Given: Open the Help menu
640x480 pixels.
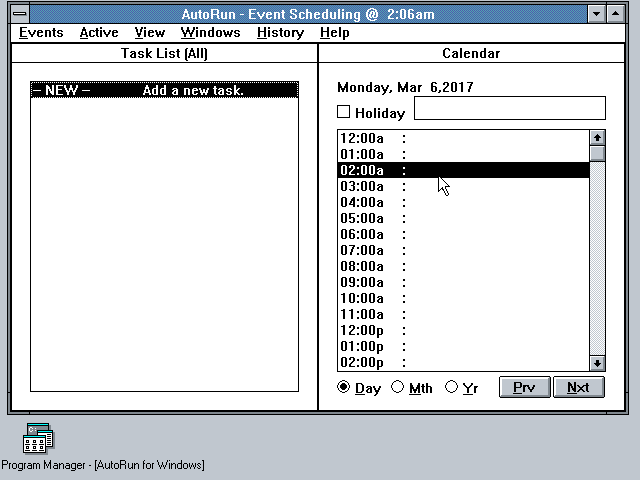Looking at the screenshot, I should (335, 33).
